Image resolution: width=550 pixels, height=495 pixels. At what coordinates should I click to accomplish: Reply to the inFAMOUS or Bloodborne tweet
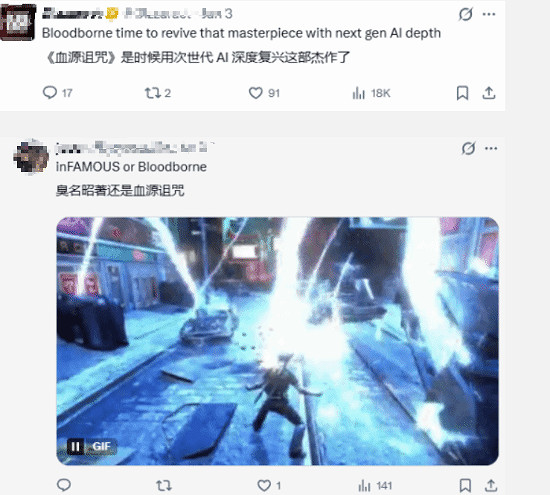pos(64,485)
